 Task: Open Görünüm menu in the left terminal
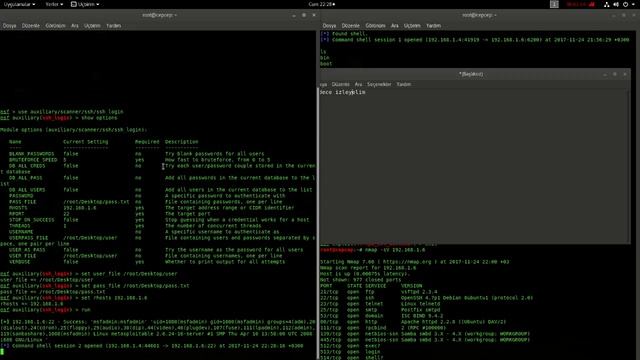click(x=55, y=25)
